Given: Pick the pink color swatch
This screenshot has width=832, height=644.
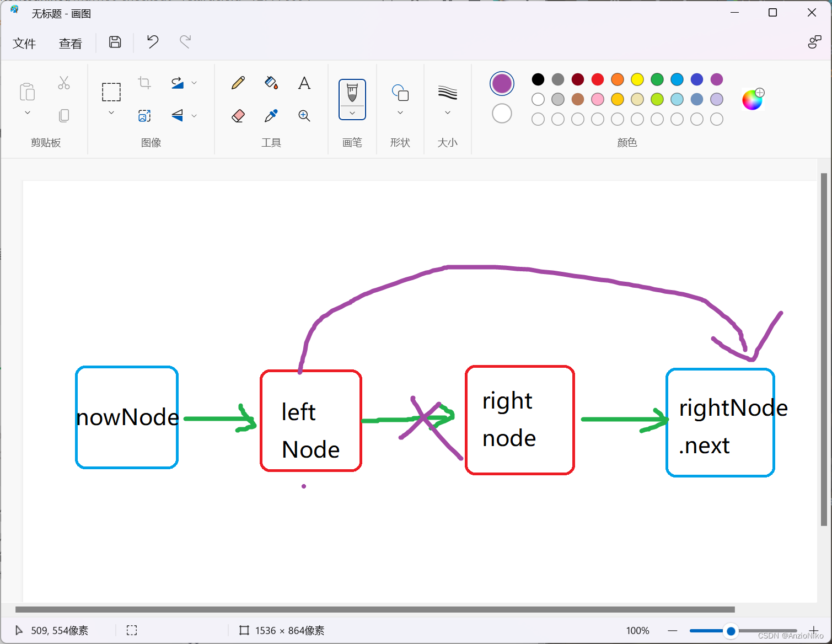Looking at the screenshot, I should pos(598,99).
